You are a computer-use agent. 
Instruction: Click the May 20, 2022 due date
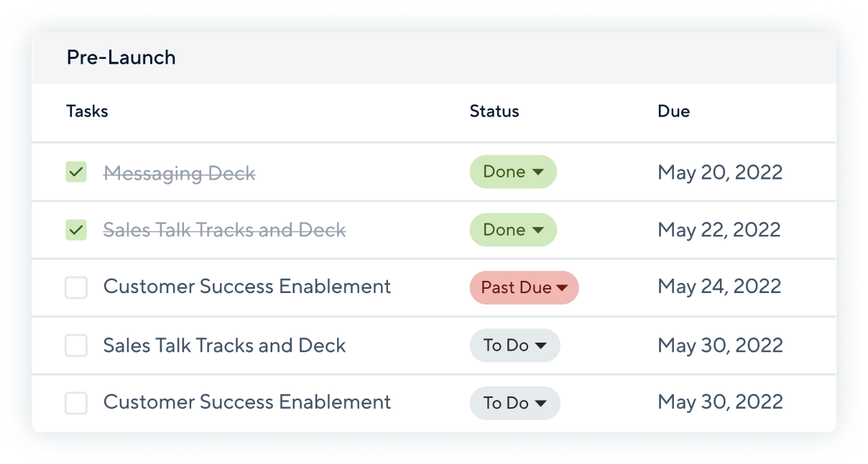click(720, 172)
